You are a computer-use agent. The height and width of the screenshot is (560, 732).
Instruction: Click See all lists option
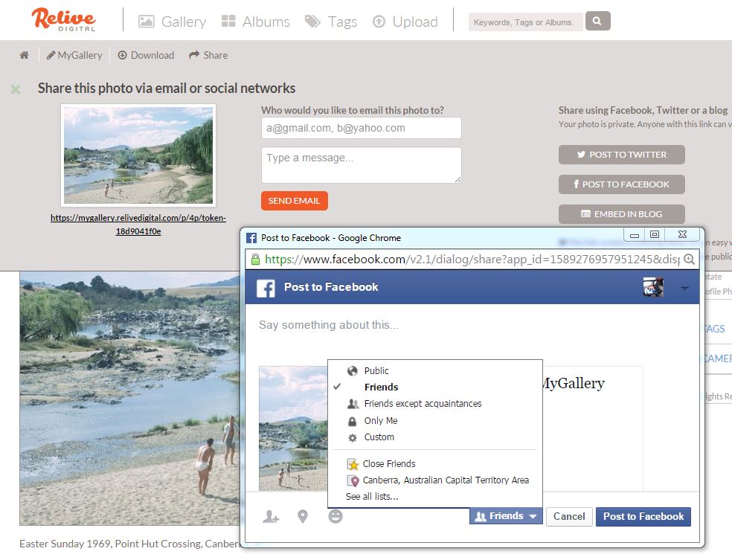(x=372, y=496)
